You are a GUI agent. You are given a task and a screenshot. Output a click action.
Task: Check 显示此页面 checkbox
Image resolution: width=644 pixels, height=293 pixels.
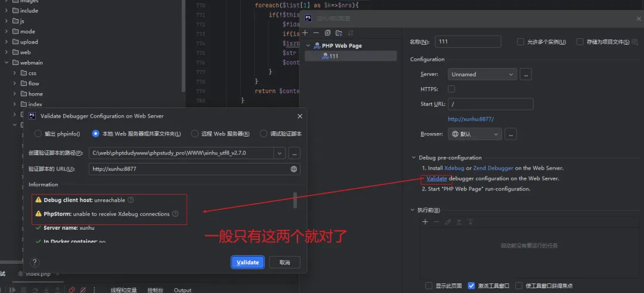[x=429, y=286]
